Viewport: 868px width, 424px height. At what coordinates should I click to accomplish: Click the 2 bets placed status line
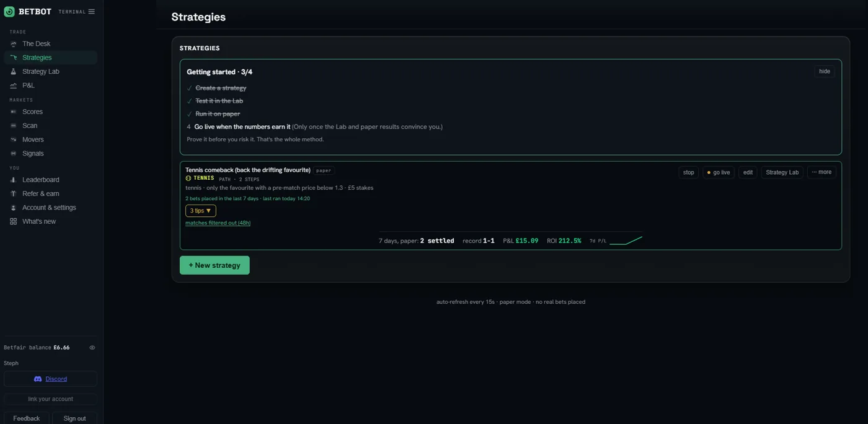tap(247, 199)
